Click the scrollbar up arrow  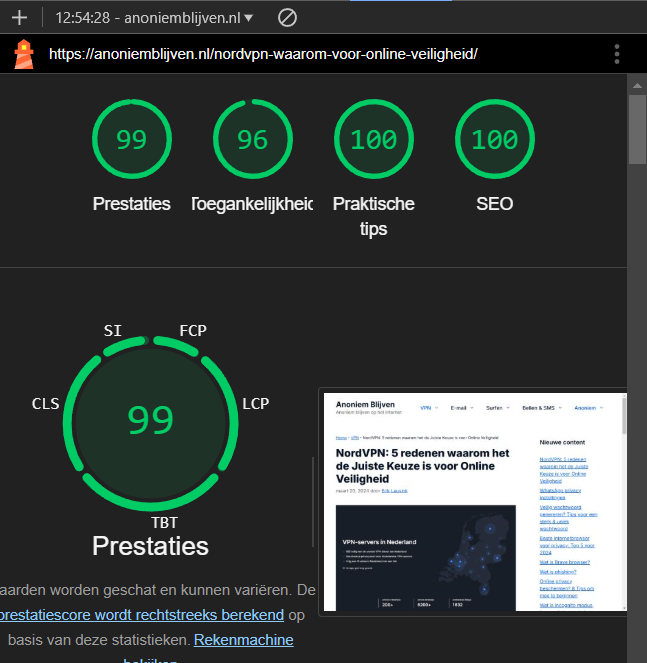tap(637, 86)
